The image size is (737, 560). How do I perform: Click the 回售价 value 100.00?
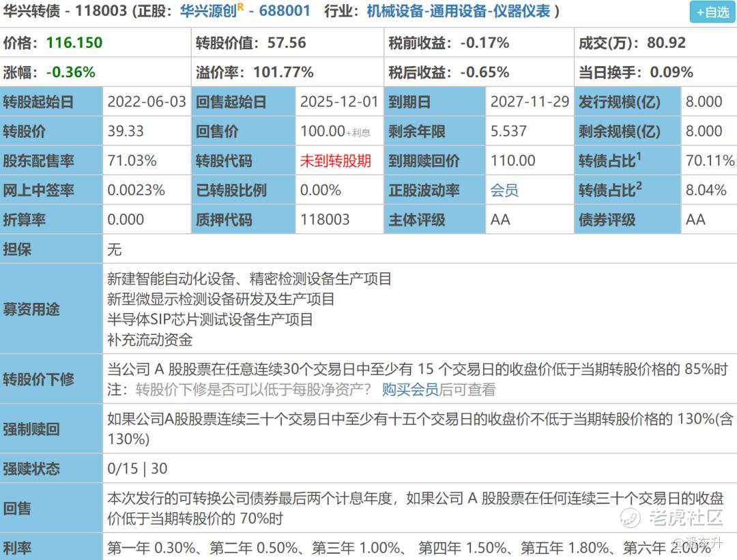[322, 131]
